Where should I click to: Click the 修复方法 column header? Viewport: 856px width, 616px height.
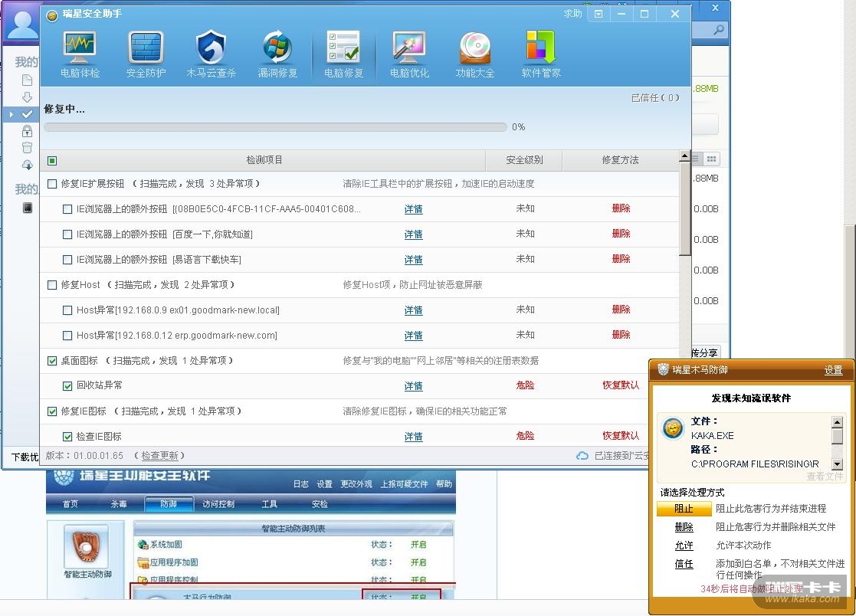pyautogui.click(x=620, y=160)
